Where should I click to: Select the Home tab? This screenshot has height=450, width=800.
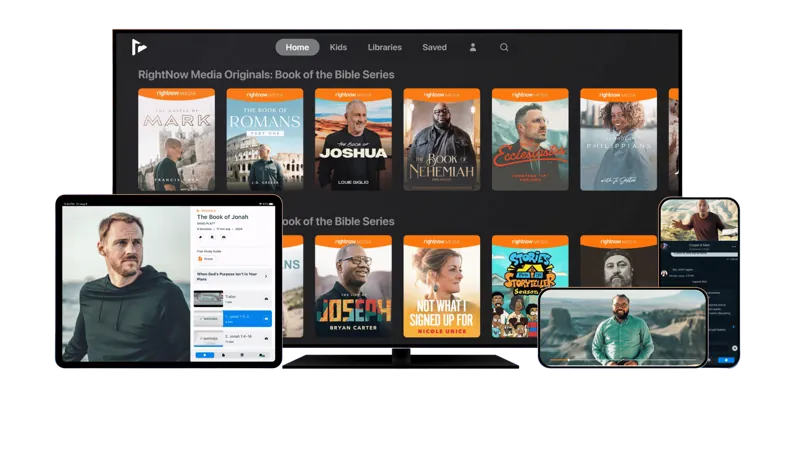point(297,47)
